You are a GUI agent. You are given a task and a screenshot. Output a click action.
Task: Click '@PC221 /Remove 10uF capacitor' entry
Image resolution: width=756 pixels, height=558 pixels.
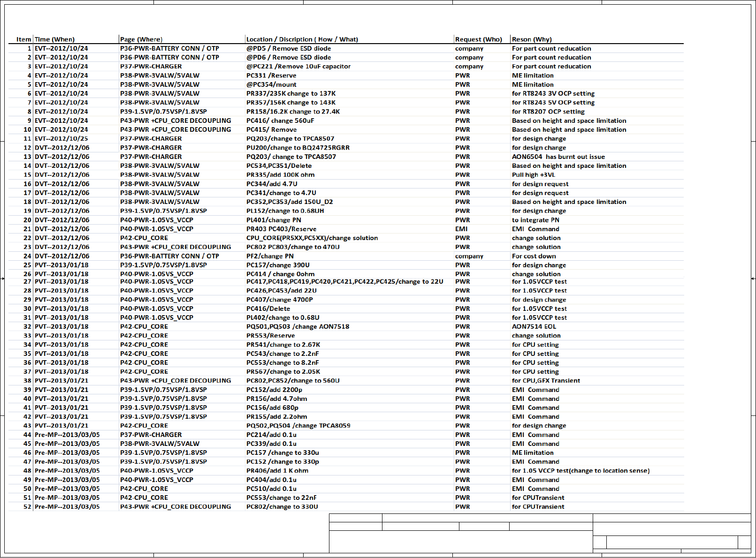(298, 66)
